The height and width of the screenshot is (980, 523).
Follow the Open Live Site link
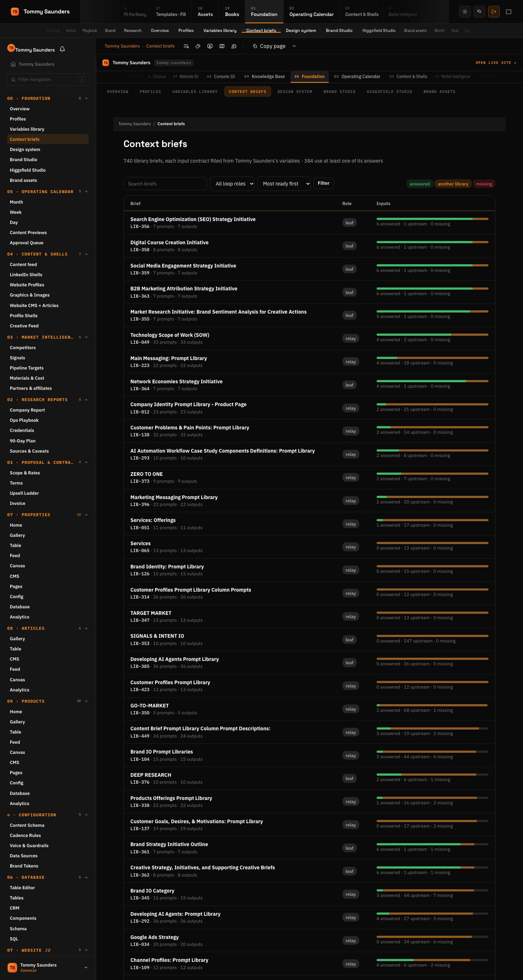tap(496, 63)
